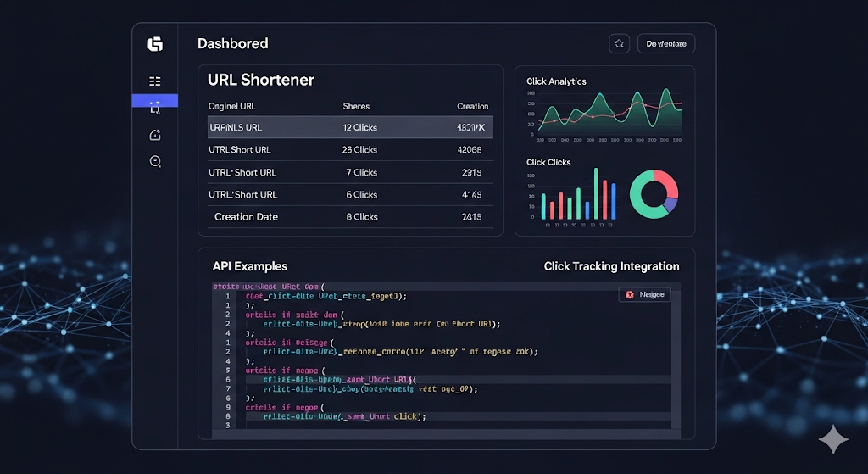Click the 42068 creation value

[470, 149]
